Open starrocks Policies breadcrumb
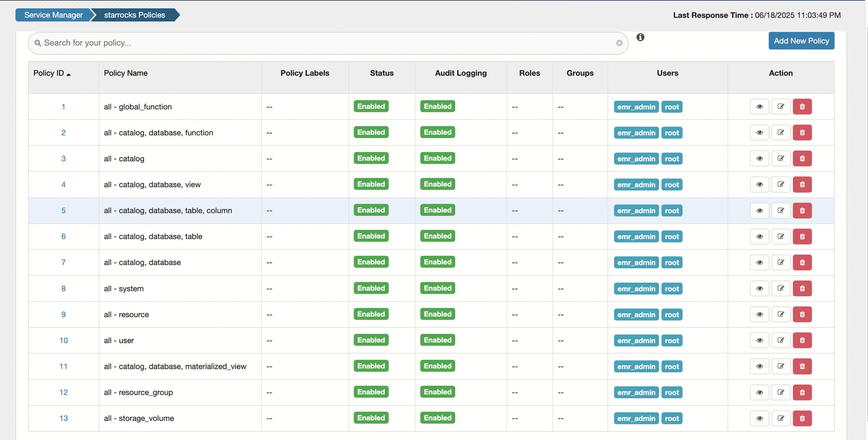868x440 pixels. coord(135,15)
